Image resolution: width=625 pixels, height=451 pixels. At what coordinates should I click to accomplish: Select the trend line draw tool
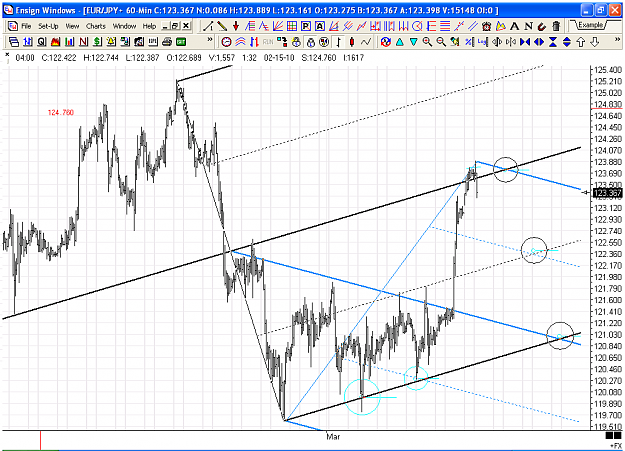[x=208, y=26]
